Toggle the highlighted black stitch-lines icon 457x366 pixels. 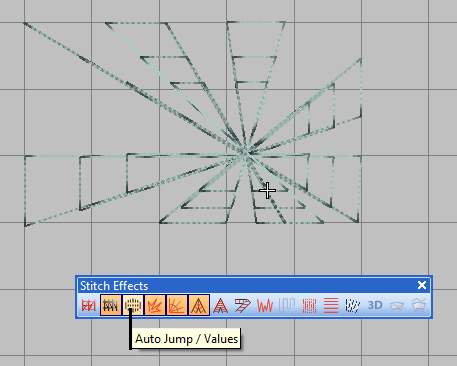click(x=111, y=305)
